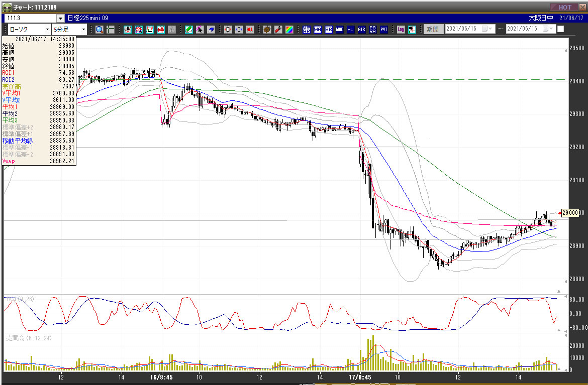Screen dimensions: 588x385
Task: Click the magnifier icon with number 2
Action: coord(139,29)
